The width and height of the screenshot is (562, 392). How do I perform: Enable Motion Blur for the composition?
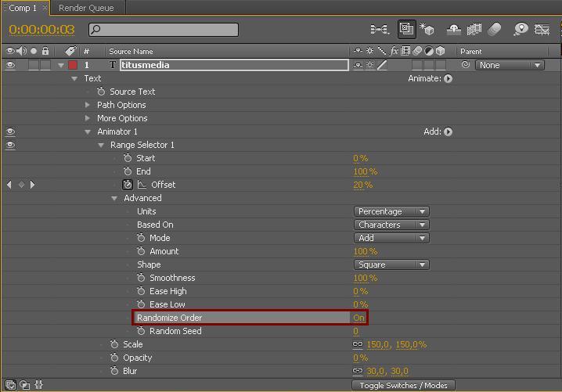tap(494, 30)
